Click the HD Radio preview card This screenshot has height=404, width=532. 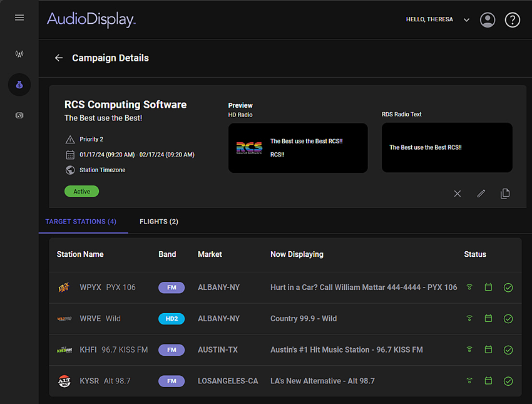tap(298, 148)
